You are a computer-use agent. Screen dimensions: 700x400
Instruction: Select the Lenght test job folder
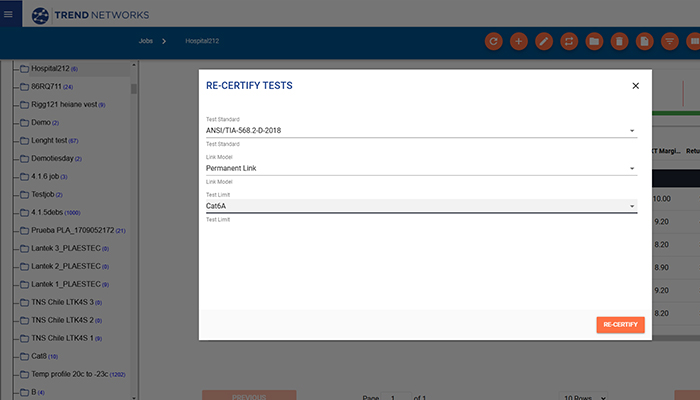pos(55,140)
